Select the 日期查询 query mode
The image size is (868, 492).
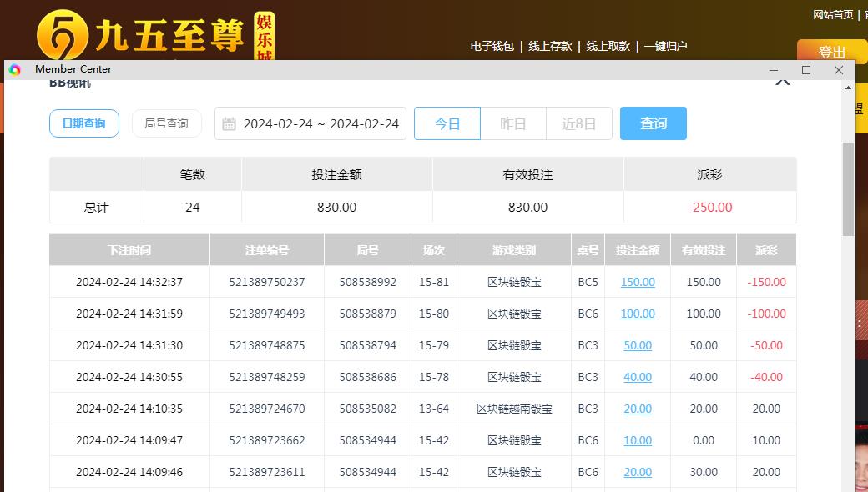tap(84, 123)
